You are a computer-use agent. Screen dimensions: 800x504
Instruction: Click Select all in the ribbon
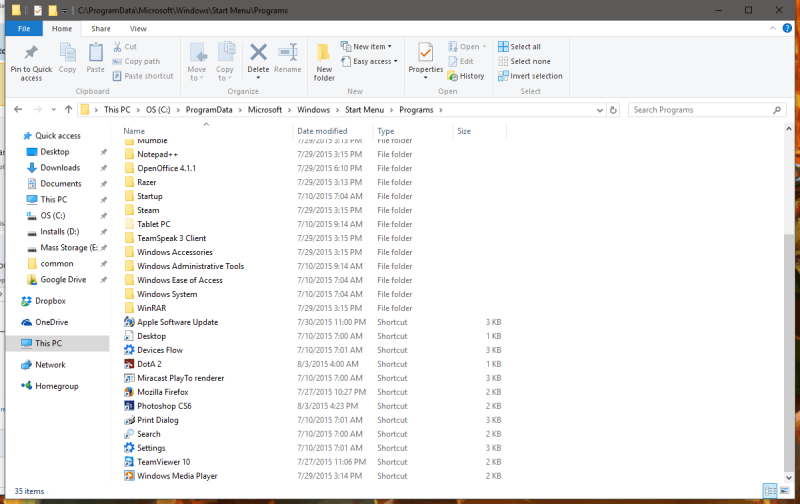(519, 46)
